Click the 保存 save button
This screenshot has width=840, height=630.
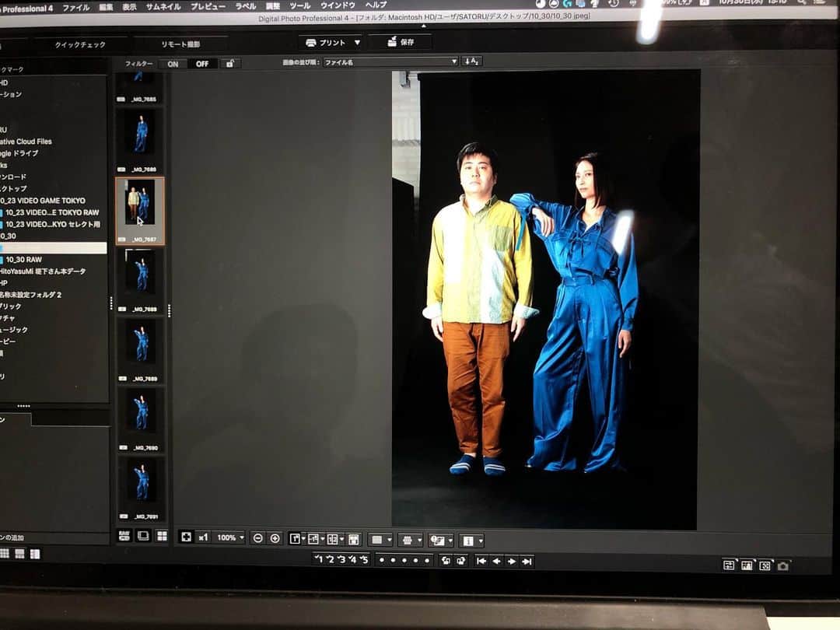(x=401, y=42)
